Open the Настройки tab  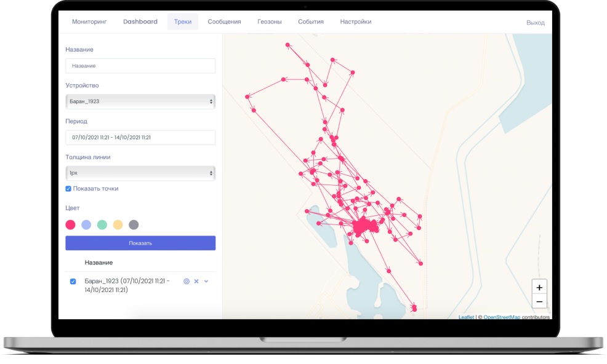click(x=356, y=22)
